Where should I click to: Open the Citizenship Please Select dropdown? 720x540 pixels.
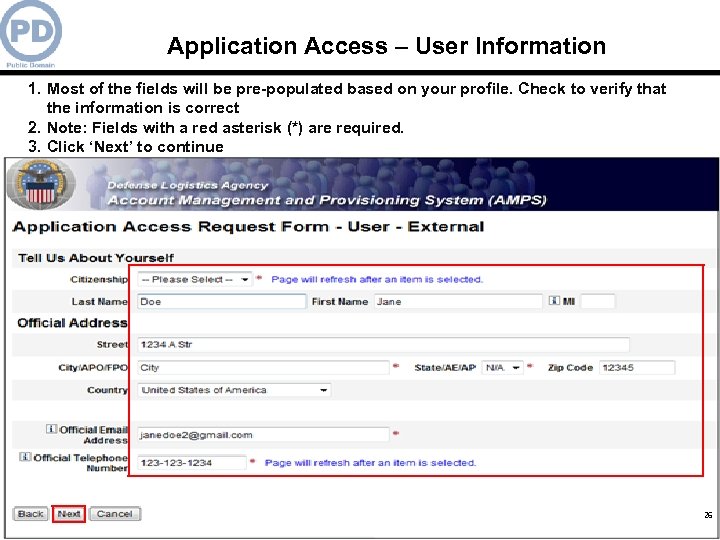(x=195, y=279)
